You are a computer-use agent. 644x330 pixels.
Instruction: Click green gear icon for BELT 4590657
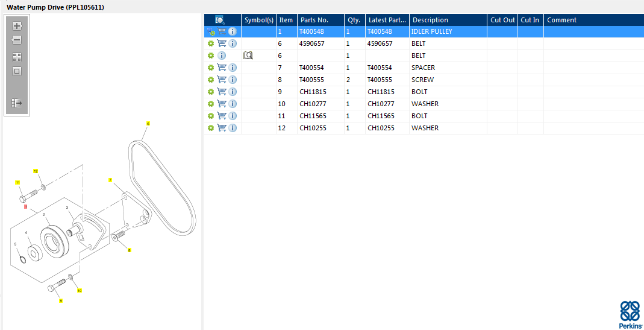tap(211, 43)
